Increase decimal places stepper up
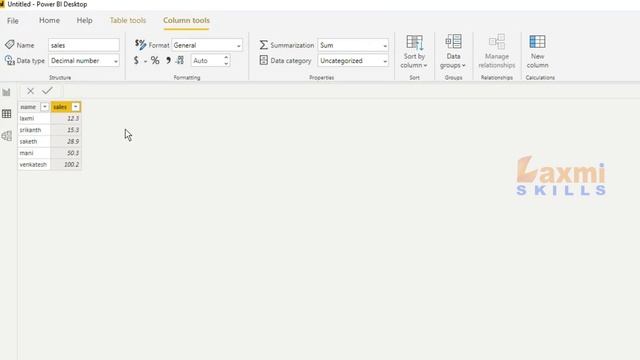Viewport: 640px width, 360px height. click(x=226, y=58)
